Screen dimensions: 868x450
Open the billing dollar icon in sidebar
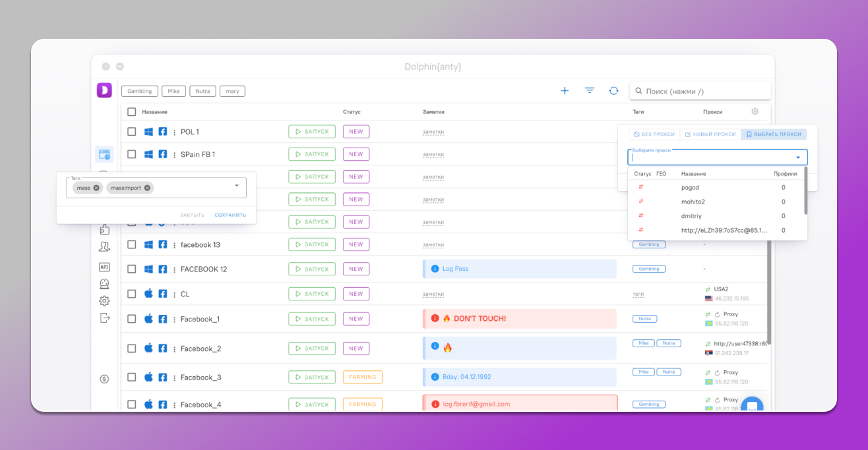[104, 379]
